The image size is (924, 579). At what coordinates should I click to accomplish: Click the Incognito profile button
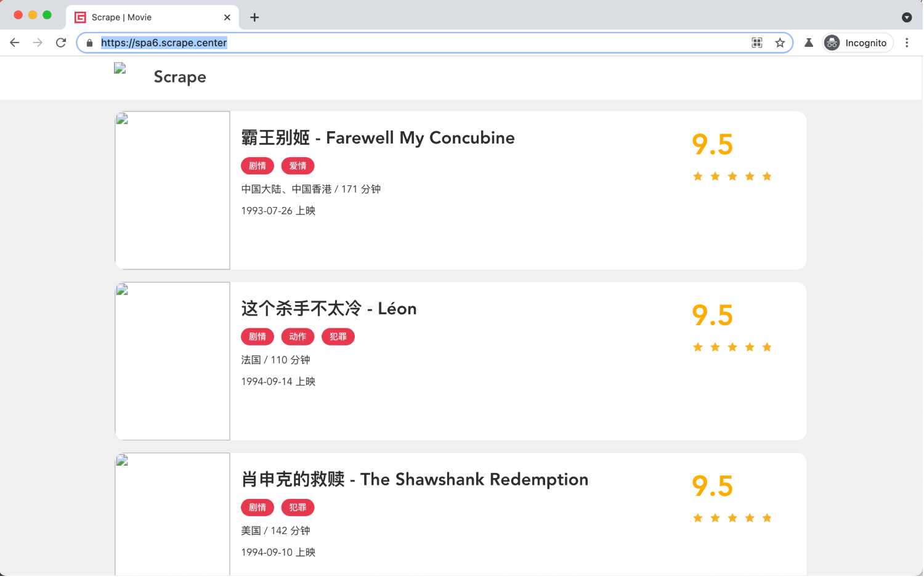[x=858, y=43]
